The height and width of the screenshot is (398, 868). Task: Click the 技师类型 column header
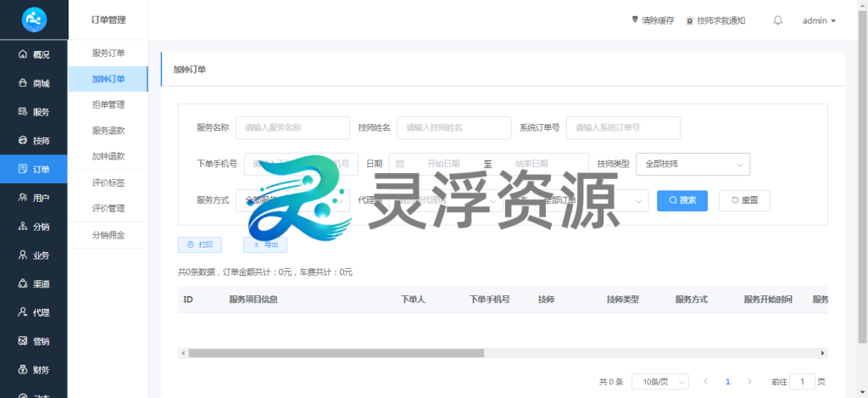(623, 300)
